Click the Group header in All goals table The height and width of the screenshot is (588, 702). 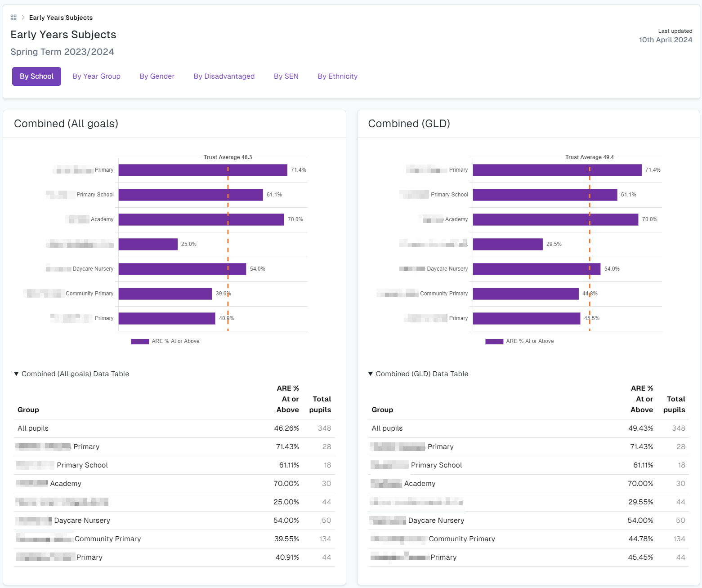tap(28, 410)
